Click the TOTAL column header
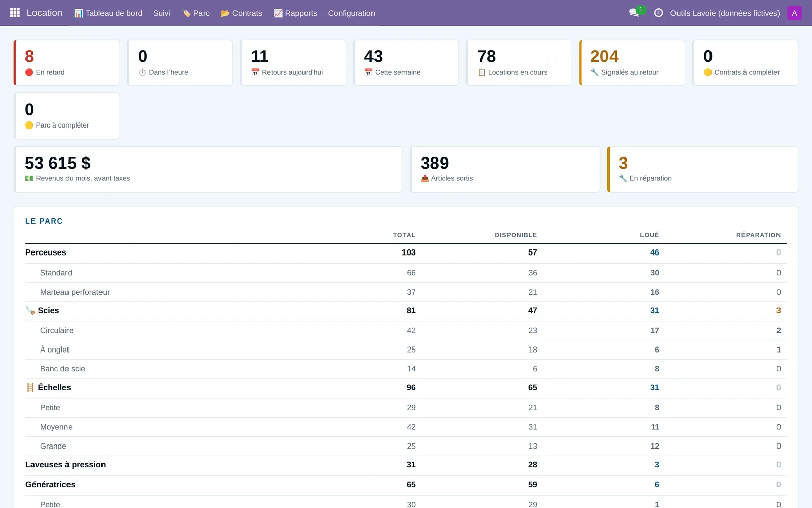Image resolution: width=812 pixels, height=508 pixels. 404,235
